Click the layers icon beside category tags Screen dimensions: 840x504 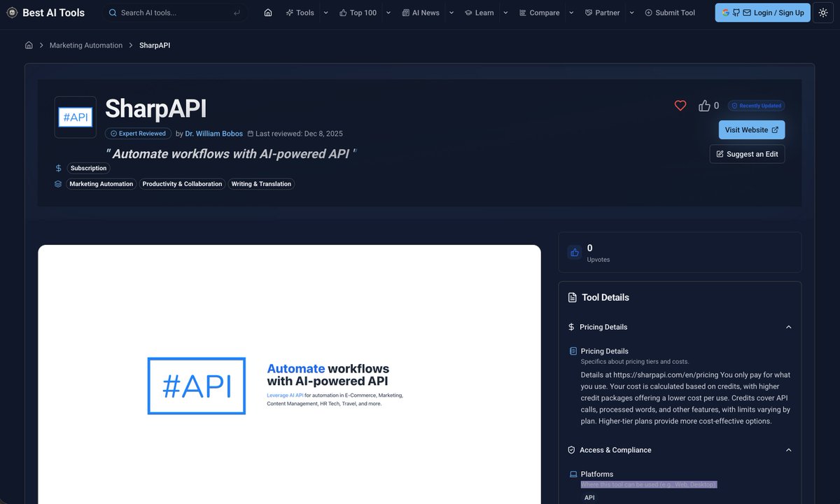tap(58, 184)
